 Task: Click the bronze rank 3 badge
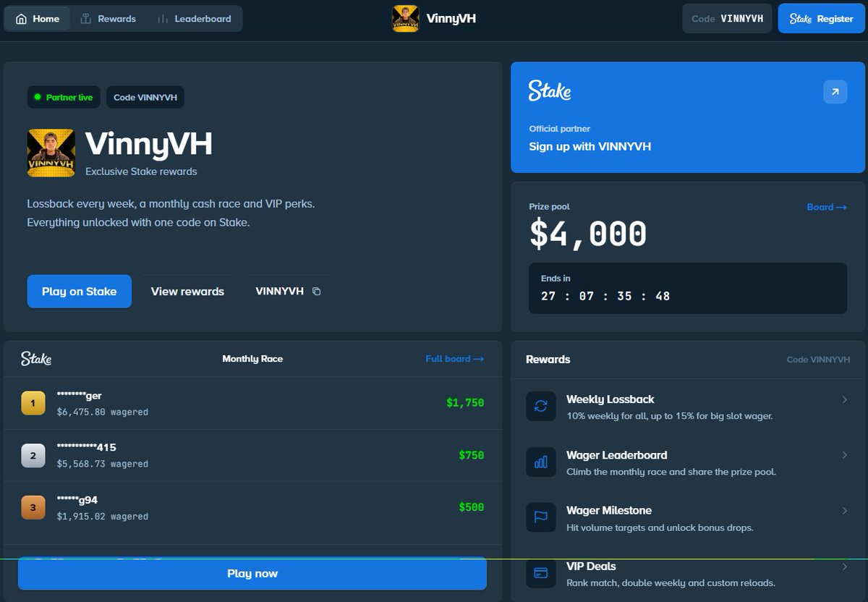pyautogui.click(x=33, y=507)
